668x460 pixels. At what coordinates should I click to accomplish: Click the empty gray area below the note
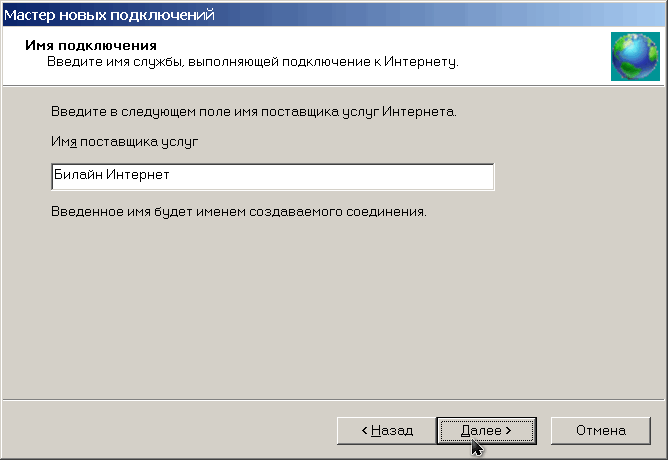click(334, 309)
